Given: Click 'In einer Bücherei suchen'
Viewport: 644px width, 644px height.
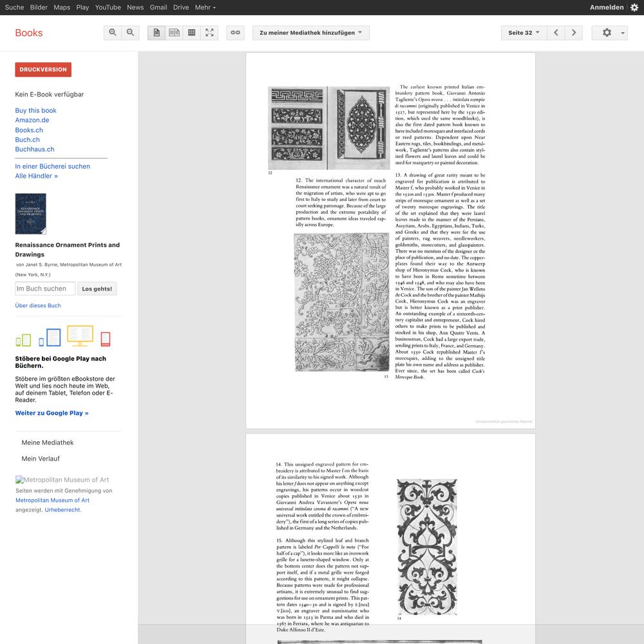Looking at the screenshot, I should click(x=53, y=166).
